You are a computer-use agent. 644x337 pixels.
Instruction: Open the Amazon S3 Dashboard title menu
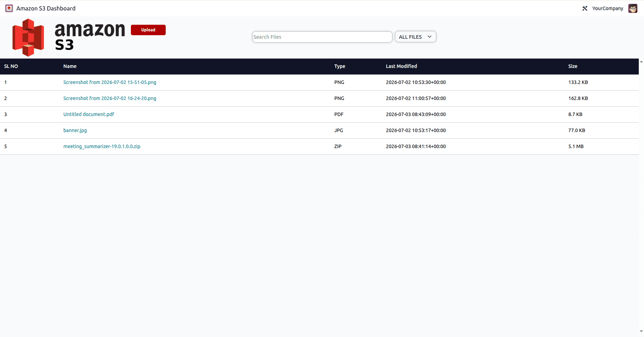pos(46,8)
